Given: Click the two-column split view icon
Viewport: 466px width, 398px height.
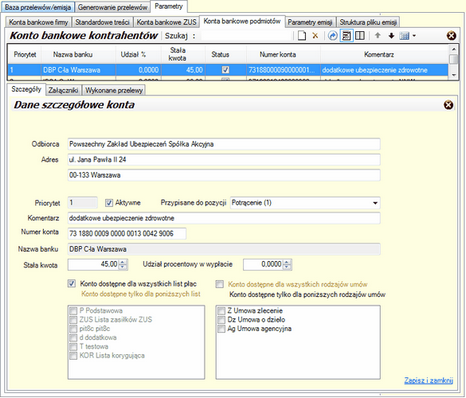Looking at the screenshot, I should (x=360, y=36).
